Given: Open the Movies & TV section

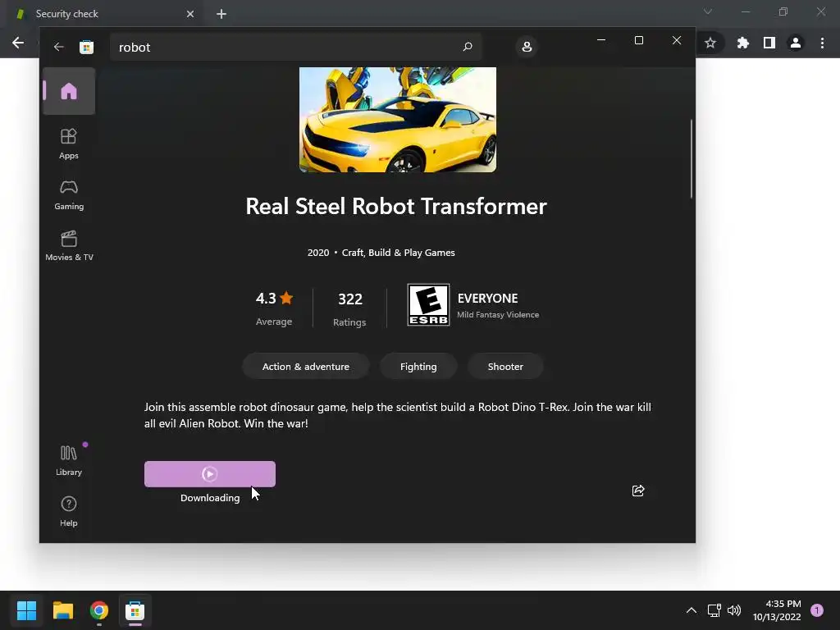Looking at the screenshot, I should (x=69, y=246).
